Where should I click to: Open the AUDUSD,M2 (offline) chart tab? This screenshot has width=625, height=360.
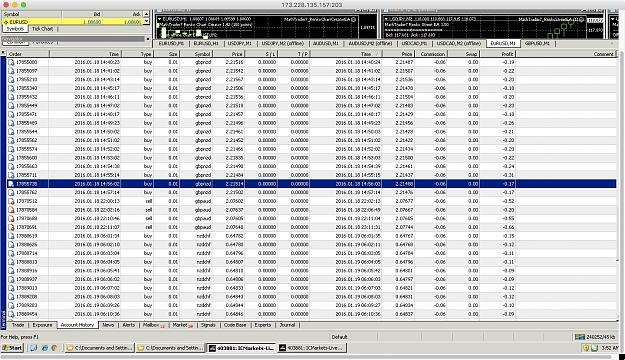pyautogui.click(x=369, y=43)
